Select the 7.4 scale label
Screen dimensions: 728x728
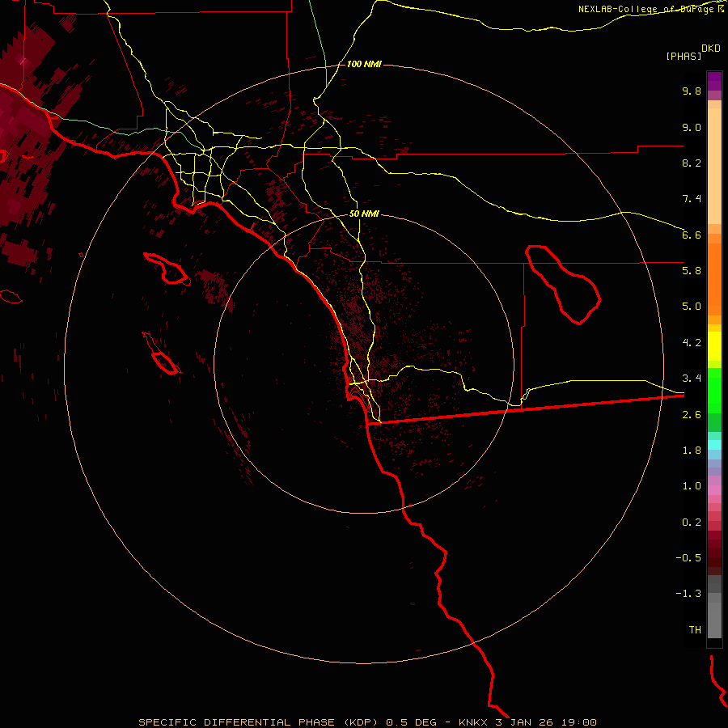tap(692, 199)
